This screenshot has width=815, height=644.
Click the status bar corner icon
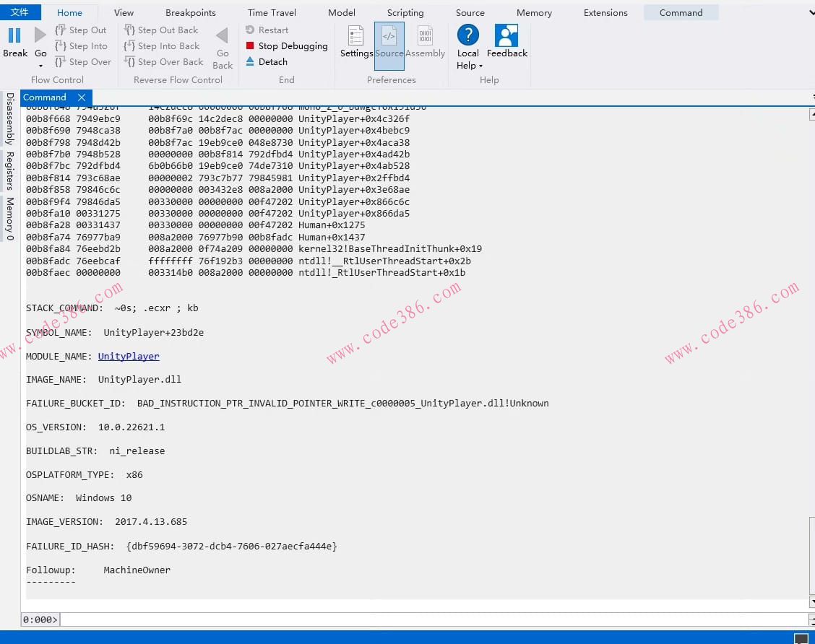point(801,639)
